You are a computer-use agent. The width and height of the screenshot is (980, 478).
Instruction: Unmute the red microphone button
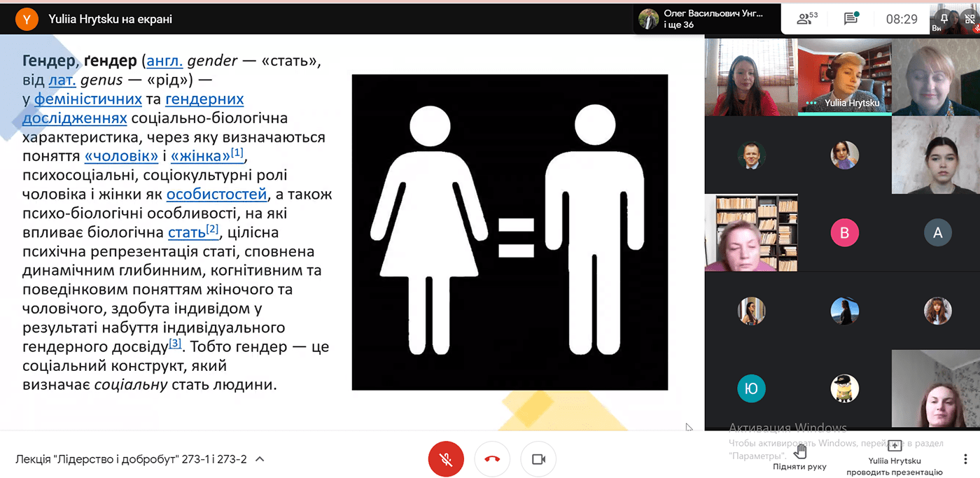coord(446,459)
